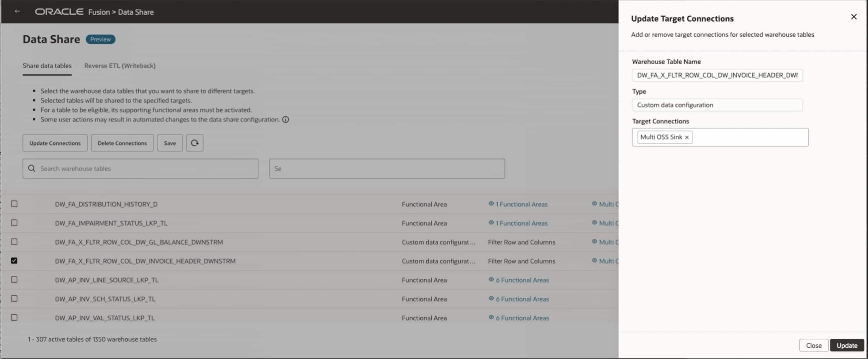Switch to Reverse ETL (Writeback) tab
The image size is (868, 359).
(120, 66)
